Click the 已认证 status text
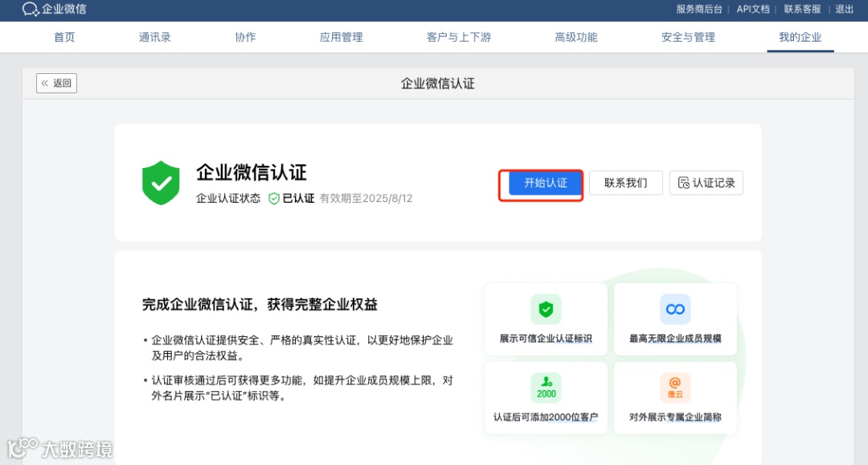 (298, 199)
